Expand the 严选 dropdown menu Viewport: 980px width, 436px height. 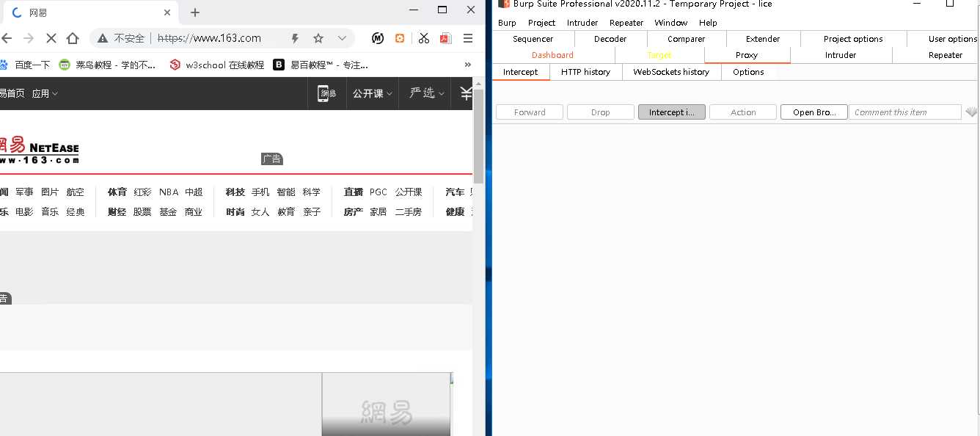click(427, 93)
